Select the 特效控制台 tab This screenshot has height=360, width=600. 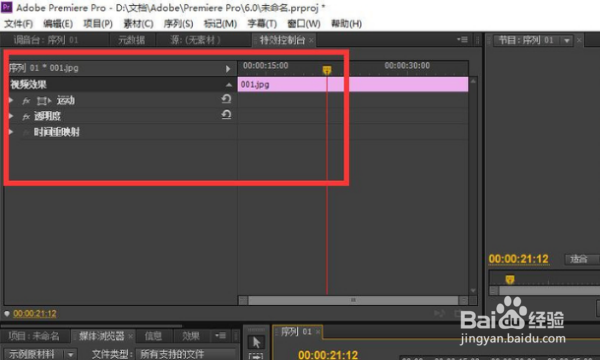(282, 40)
